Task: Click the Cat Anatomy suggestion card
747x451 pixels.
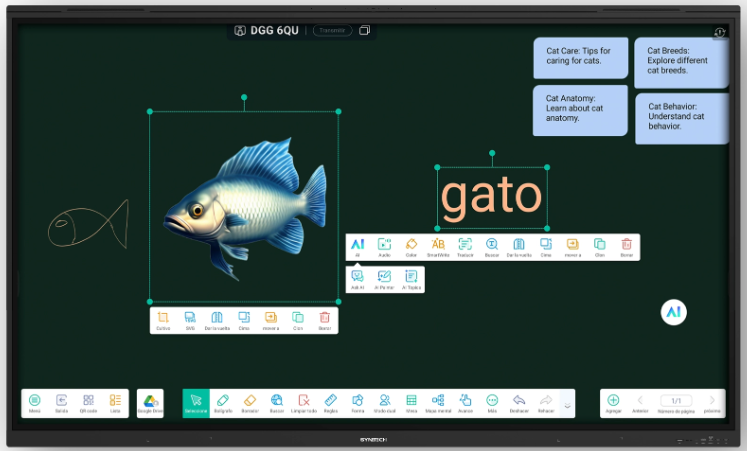Action: pyautogui.click(x=580, y=108)
